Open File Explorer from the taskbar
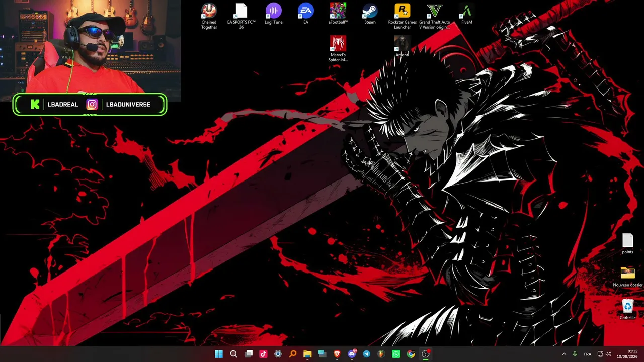 (307, 354)
